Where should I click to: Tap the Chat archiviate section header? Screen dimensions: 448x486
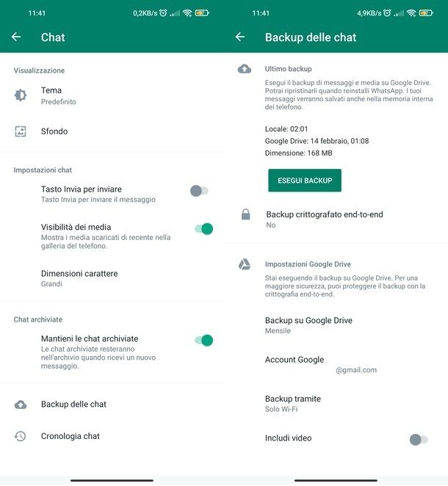tap(38, 319)
